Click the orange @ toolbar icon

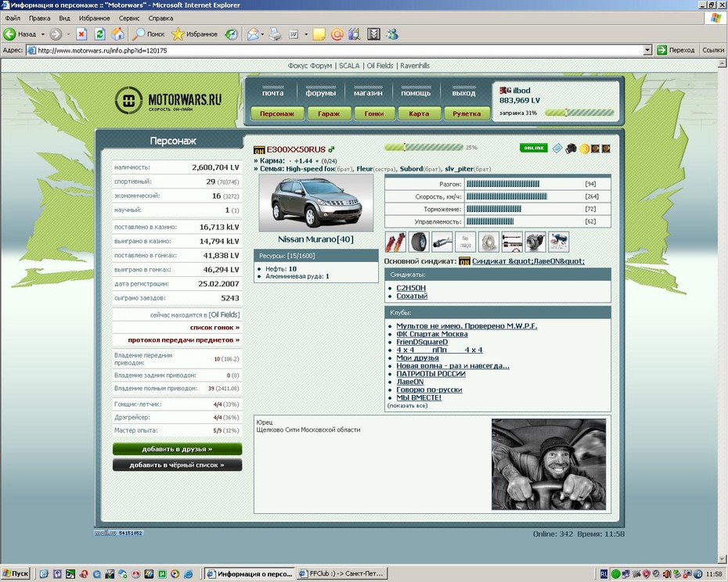pos(337,34)
